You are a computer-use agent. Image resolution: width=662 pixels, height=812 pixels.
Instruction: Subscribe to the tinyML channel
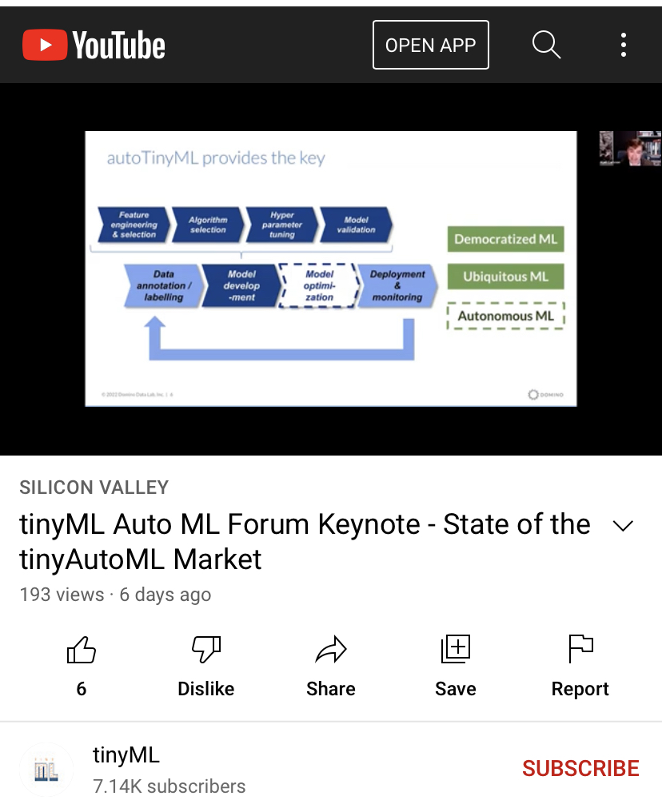pyautogui.click(x=580, y=768)
